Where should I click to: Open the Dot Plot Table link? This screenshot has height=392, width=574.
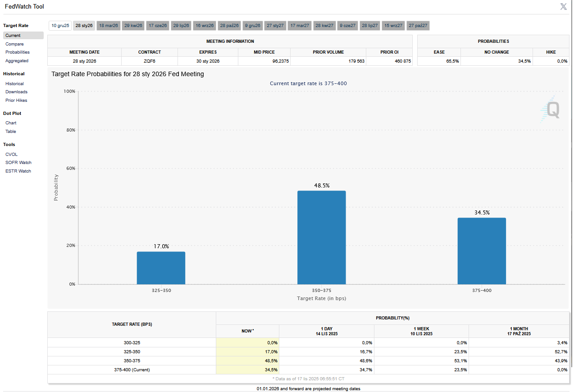11,132
